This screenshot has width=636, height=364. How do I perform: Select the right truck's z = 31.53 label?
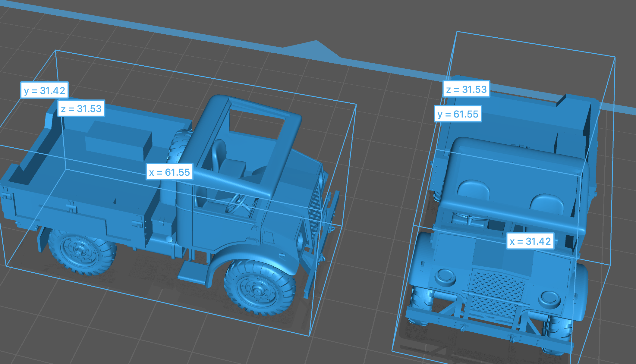pos(466,89)
